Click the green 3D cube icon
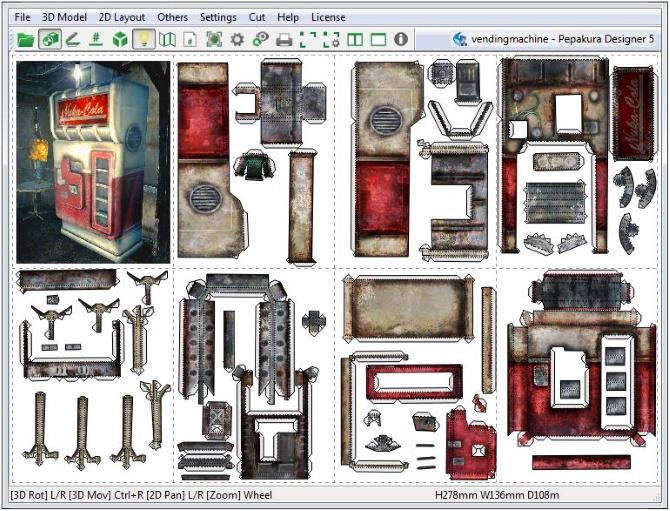670x511 pixels. point(120,39)
